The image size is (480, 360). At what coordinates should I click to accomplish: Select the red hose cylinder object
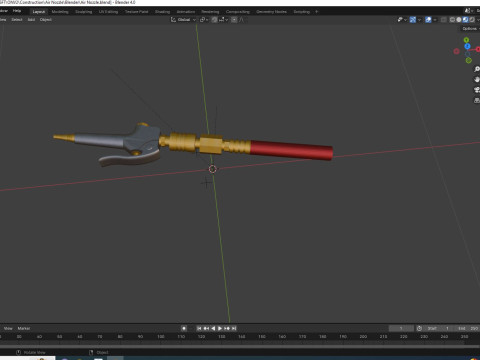tap(291, 150)
